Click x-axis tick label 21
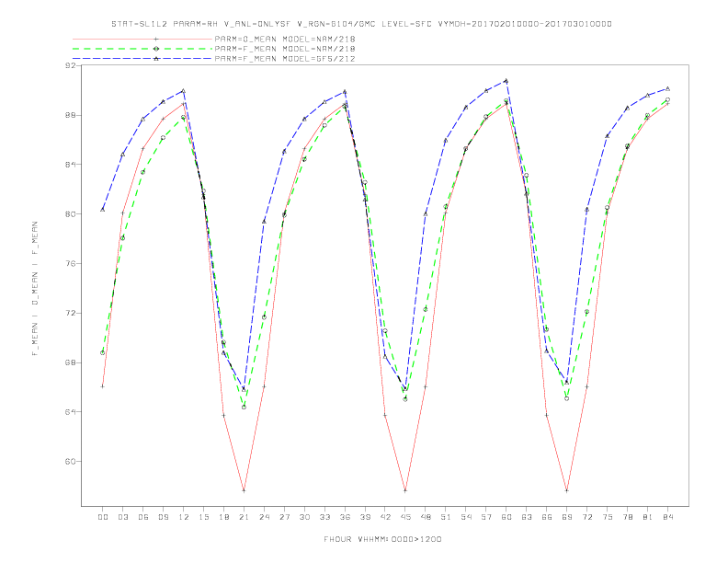Image resolution: width=728 pixels, height=563 pixels. click(x=244, y=517)
